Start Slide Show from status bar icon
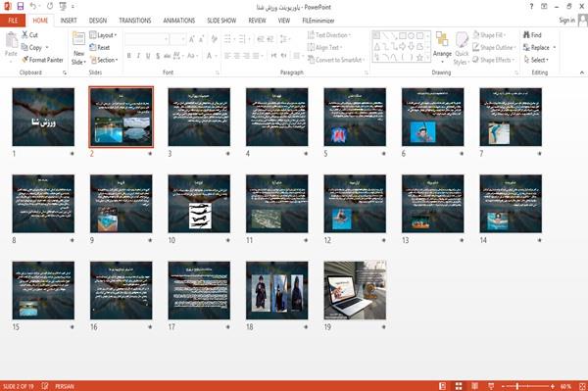Screen dimensions: 588x391 point(491,386)
